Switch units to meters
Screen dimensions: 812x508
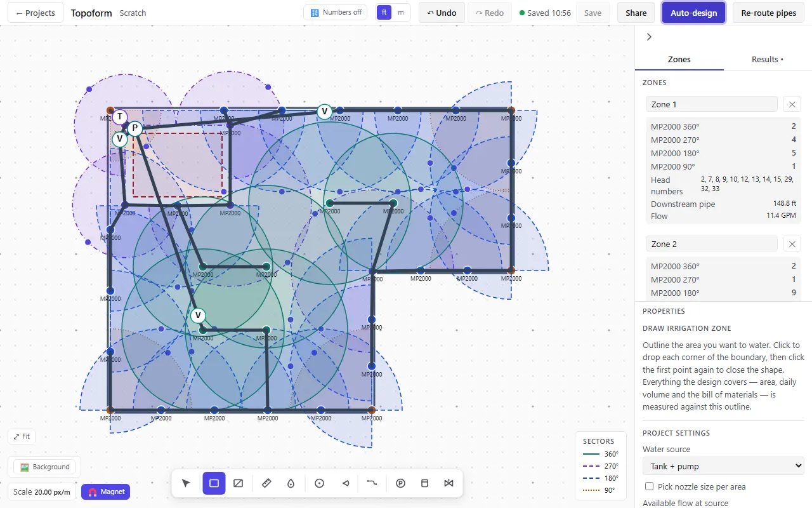coord(400,13)
